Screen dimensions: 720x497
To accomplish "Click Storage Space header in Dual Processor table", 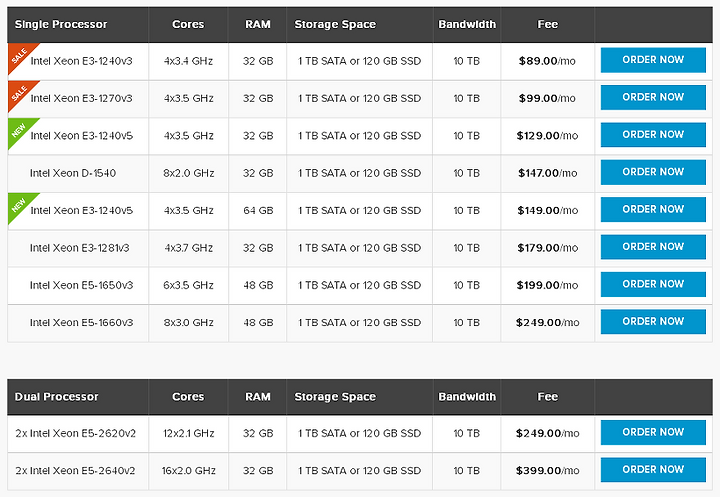I will (335, 397).
